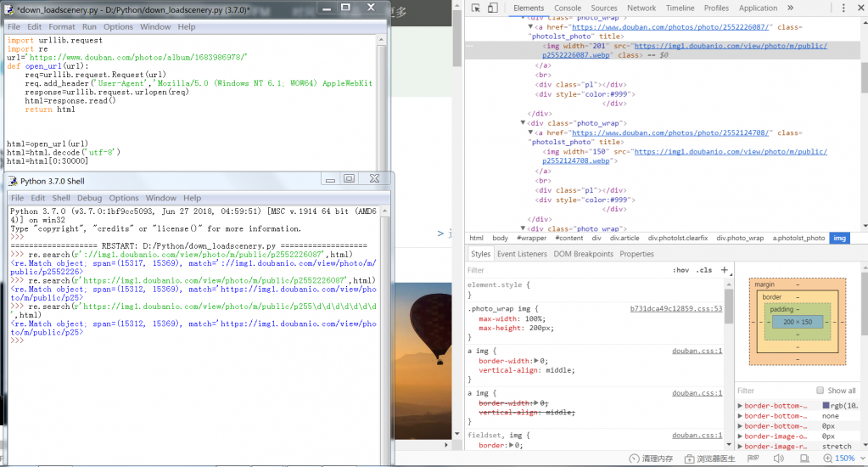Switch to the Console tab
Image resolution: width=868 pixels, height=467 pixels.
click(x=568, y=8)
